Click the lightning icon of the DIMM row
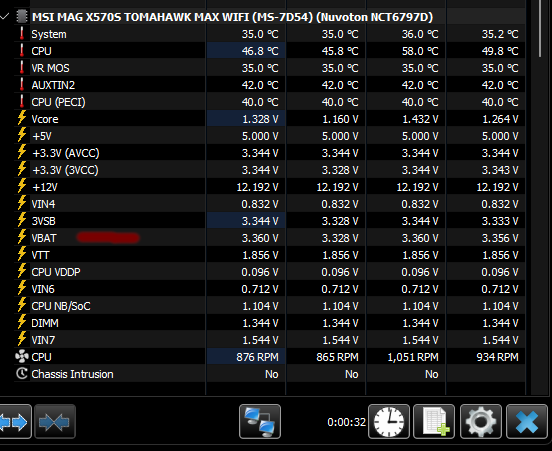Screen dimensions: 552x451 22,322
